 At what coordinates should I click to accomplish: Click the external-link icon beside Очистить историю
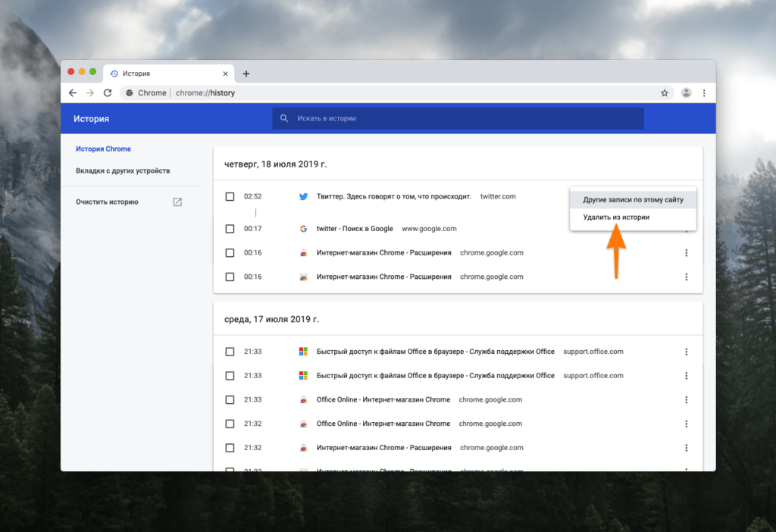pyautogui.click(x=177, y=202)
